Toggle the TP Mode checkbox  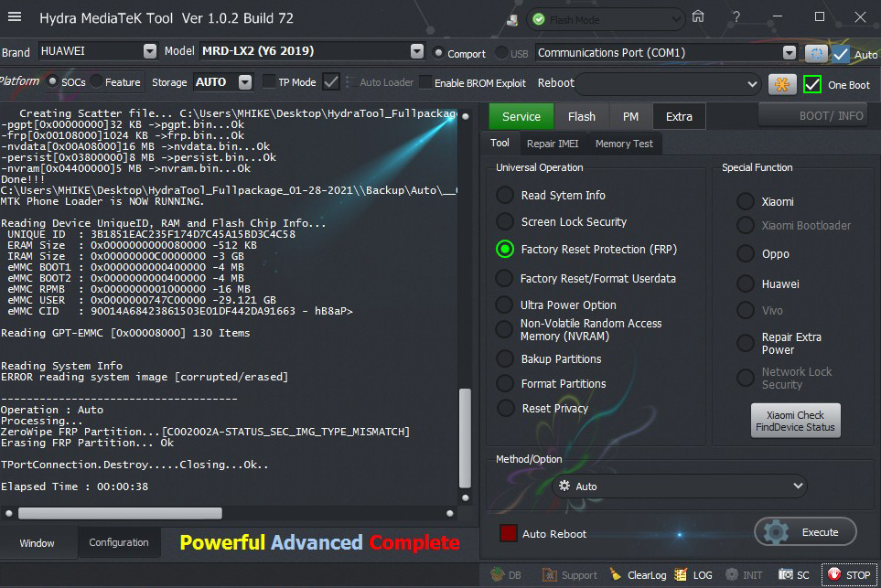pyautogui.click(x=269, y=82)
